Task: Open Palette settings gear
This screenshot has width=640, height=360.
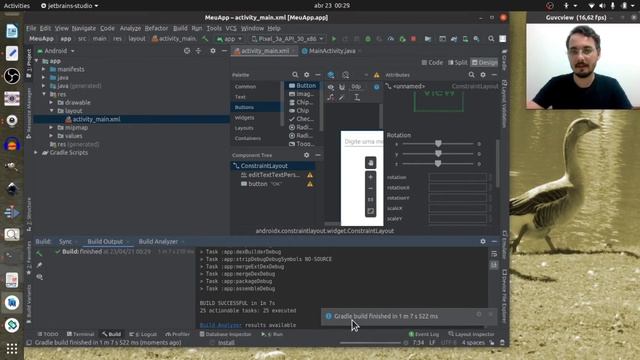Action: [307, 75]
